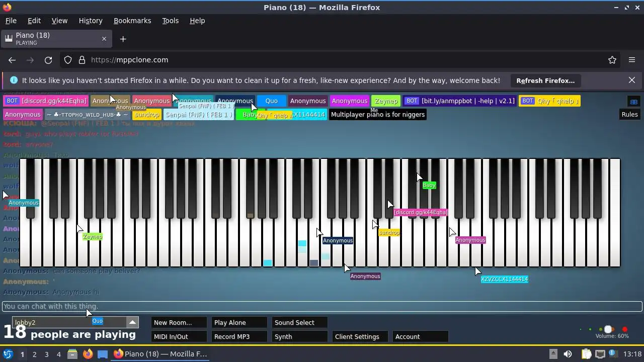Dismiss the Firefox refresh notification bar
The image size is (644, 362).
click(x=632, y=80)
